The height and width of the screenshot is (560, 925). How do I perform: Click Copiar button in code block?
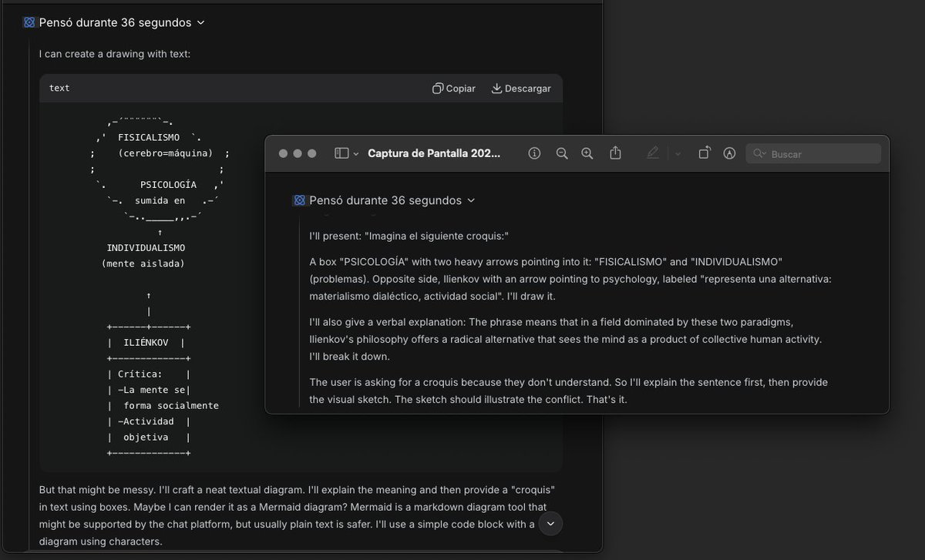click(x=454, y=89)
